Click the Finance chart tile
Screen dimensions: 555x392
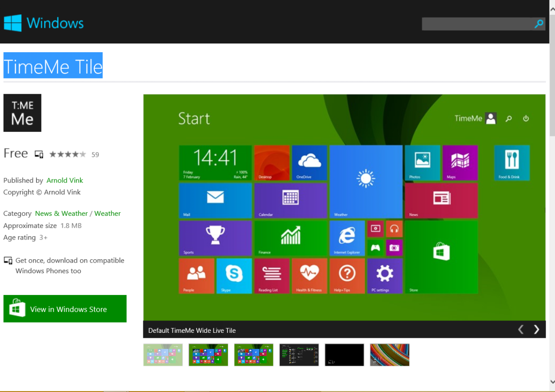[x=291, y=238]
